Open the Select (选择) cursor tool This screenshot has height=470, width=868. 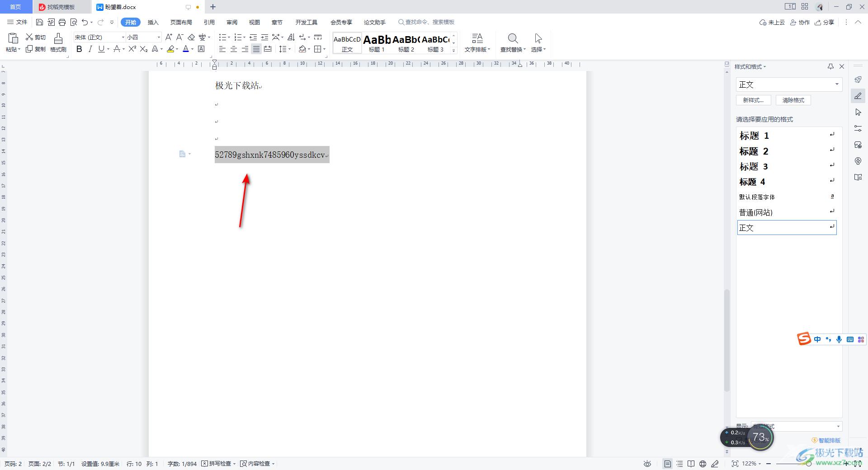pyautogui.click(x=538, y=42)
